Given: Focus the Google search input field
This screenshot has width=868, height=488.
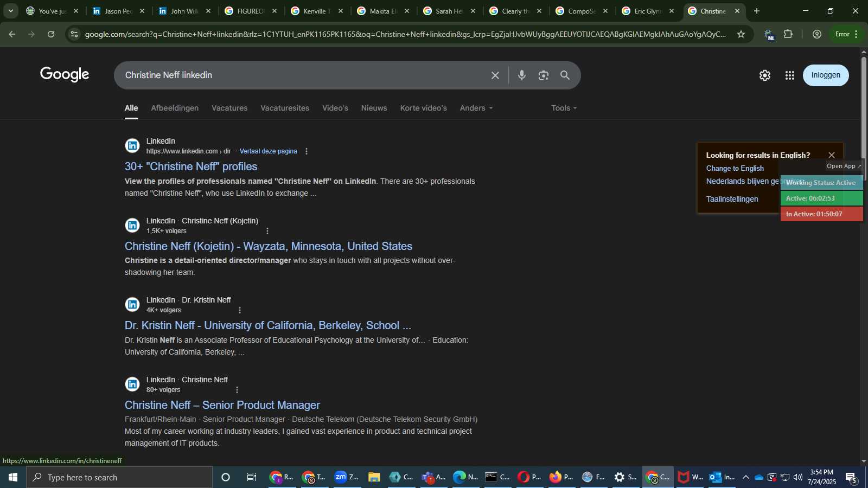Looking at the screenshot, I should click(x=304, y=75).
